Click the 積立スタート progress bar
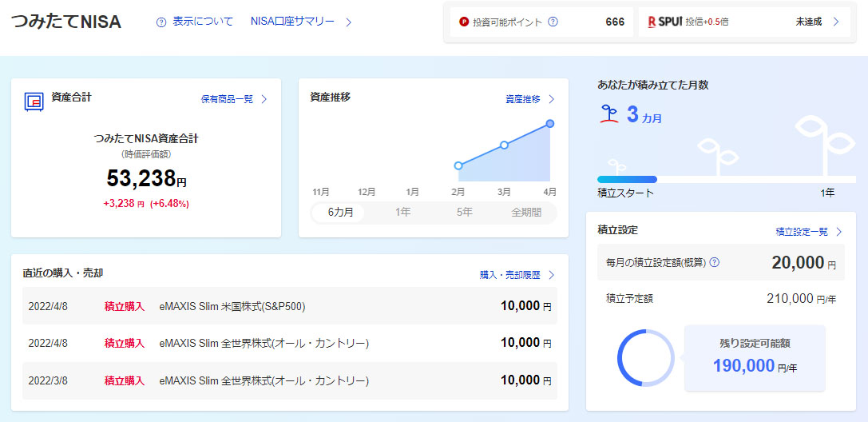 [627, 180]
